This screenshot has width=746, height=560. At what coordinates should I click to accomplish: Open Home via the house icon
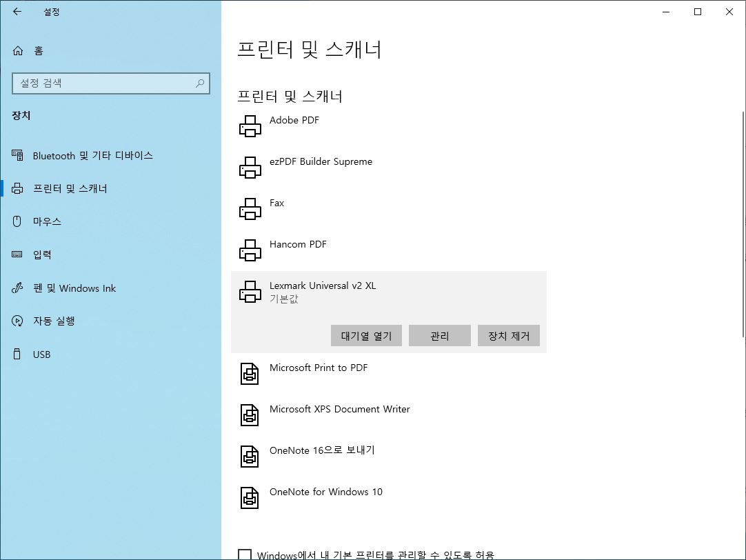[18, 51]
